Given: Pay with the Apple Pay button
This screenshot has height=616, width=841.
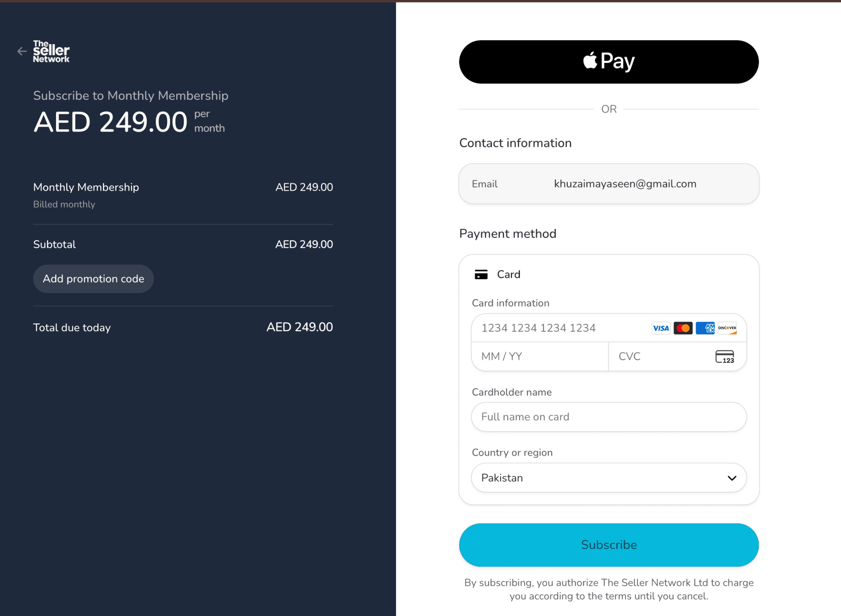Looking at the screenshot, I should point(609,62).
